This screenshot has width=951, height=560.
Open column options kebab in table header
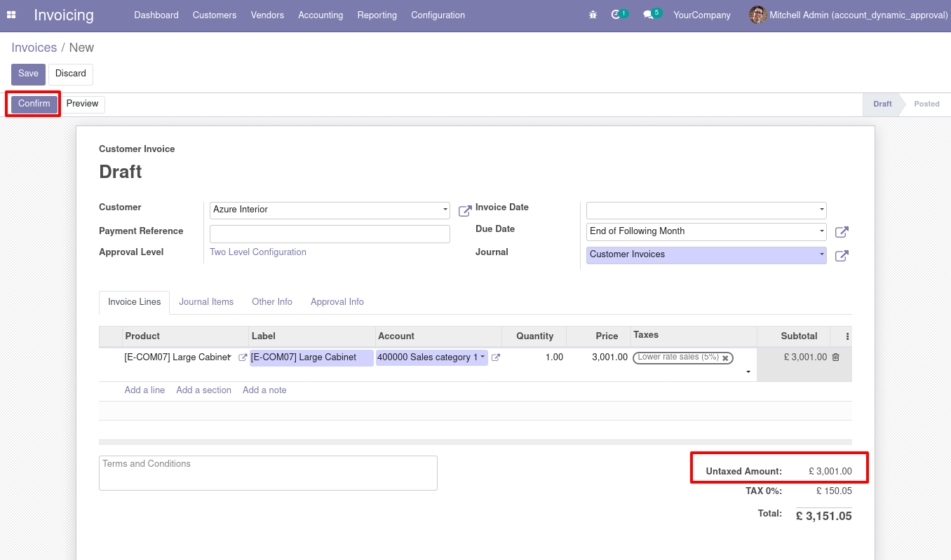(x=847, y=336)
